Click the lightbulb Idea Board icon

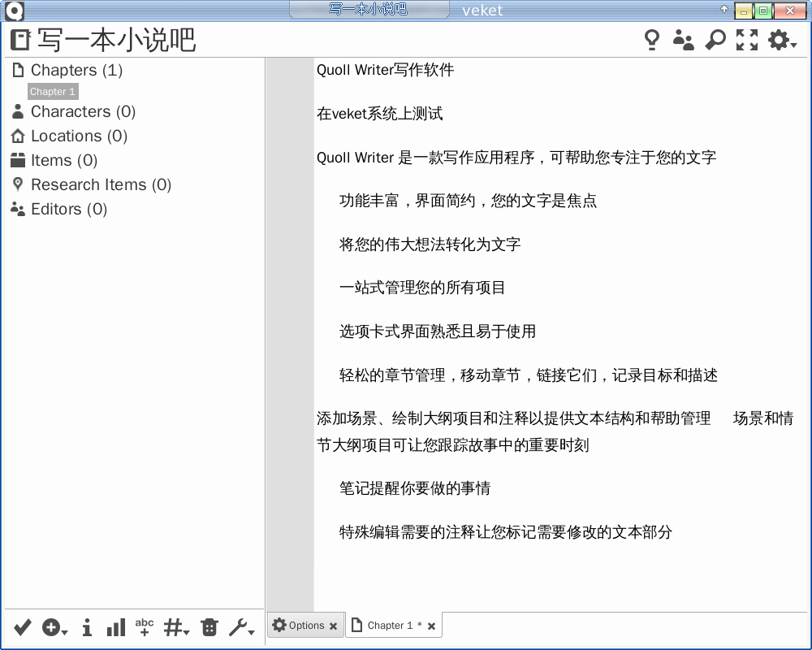[652, 40]
